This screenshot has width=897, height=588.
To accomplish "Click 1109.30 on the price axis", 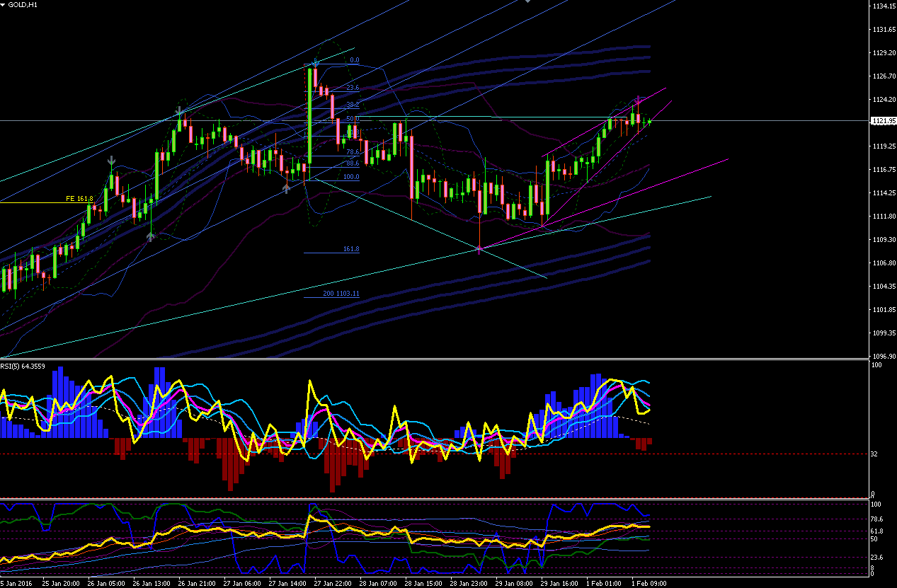I will click(x=883, y=239).
